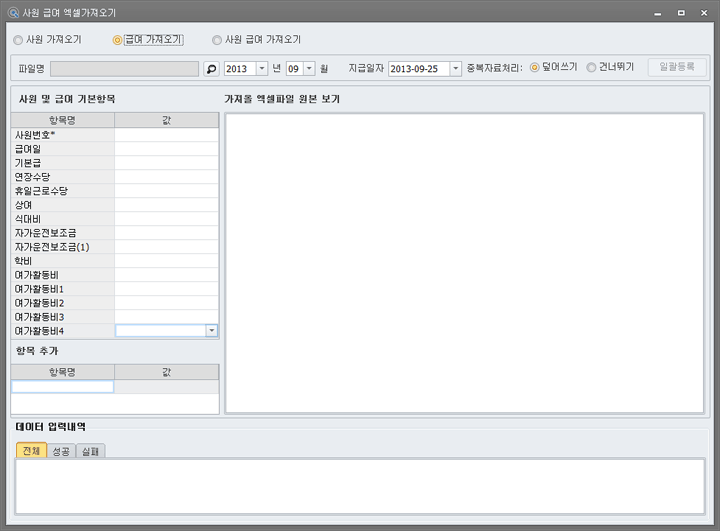Expand the 지급일자 date picker dropdown

pyautogui.click(x=456, y=69)
